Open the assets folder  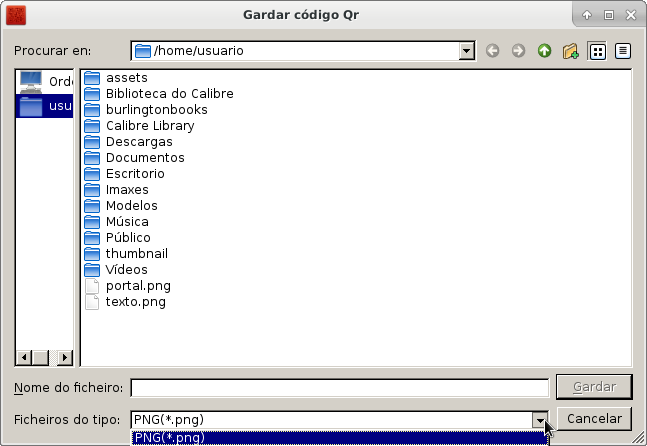click(x=116, y=78)
